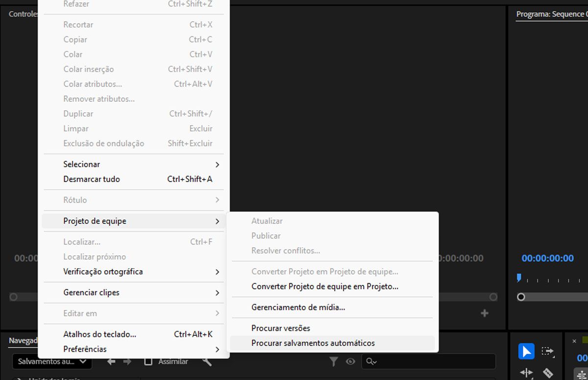This screenshot has height=380, width=588.
Task: Select the Selection tool
Action: [526, 351]
